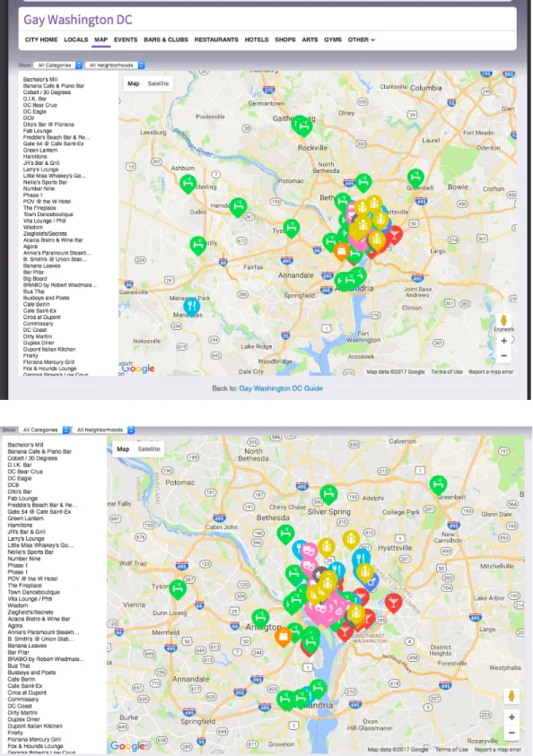Open BARS & CLUBS tab

[165, 39]
